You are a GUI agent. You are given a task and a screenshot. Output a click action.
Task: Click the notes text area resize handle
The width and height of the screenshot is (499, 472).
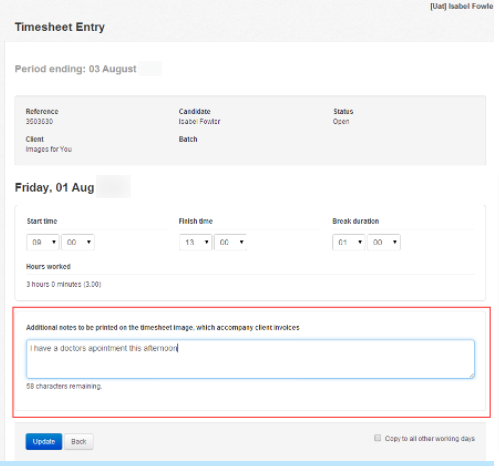tap(471, 375)
